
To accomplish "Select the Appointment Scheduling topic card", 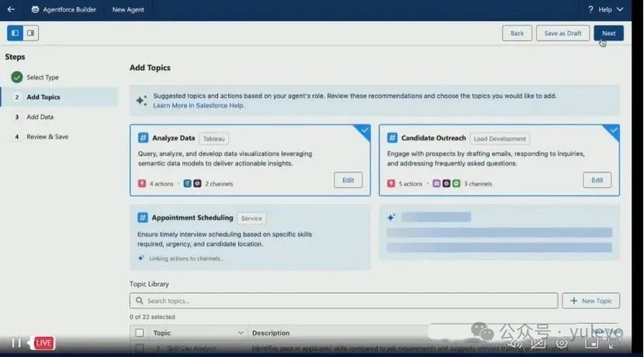I will pyautogui.click(x=250, y=237).
